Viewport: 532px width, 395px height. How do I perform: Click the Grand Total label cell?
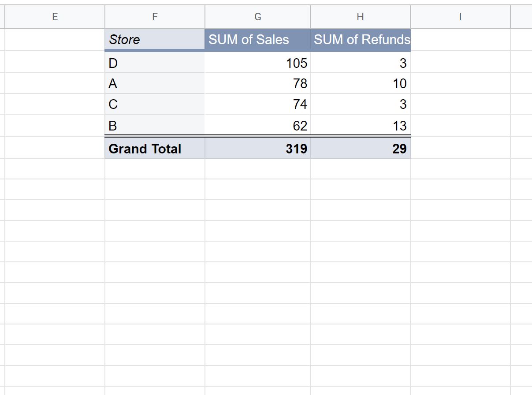coord(155,148)
